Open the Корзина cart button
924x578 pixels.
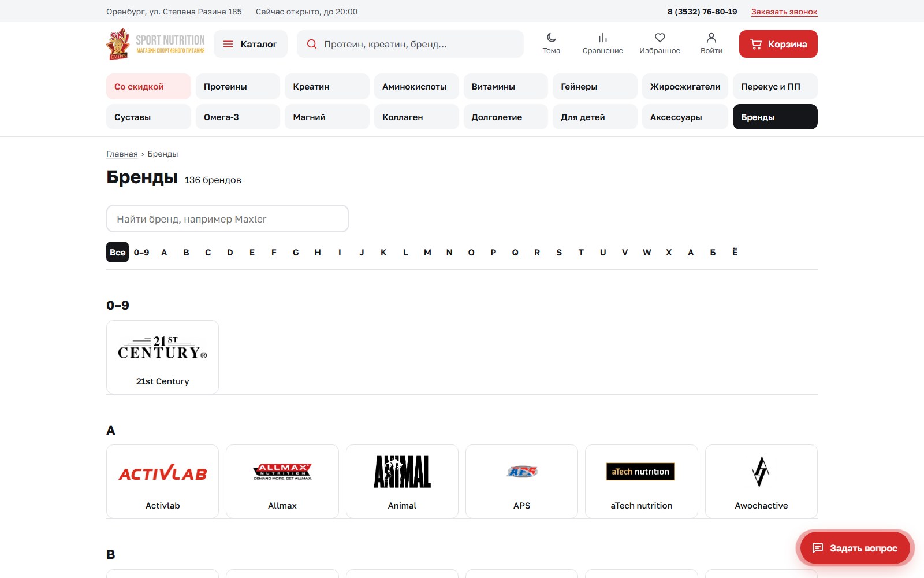coord(778,44)
